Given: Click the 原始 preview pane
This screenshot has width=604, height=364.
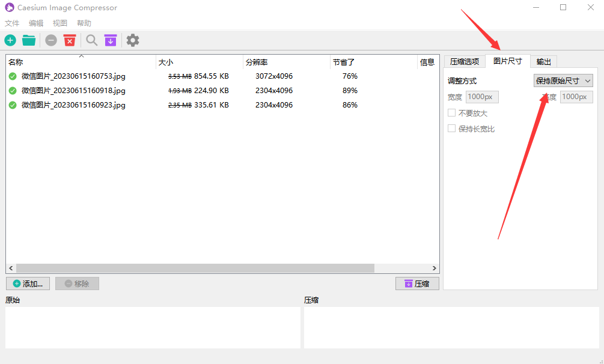Looking at the screenshot, I should coord(153,327).
